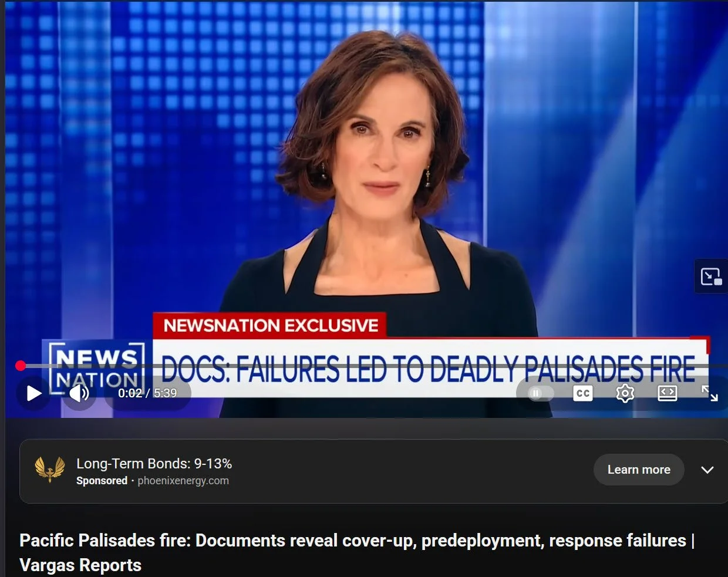
Task: Open the phoenixenergy.com sponsor link
Action: point(183,481)
